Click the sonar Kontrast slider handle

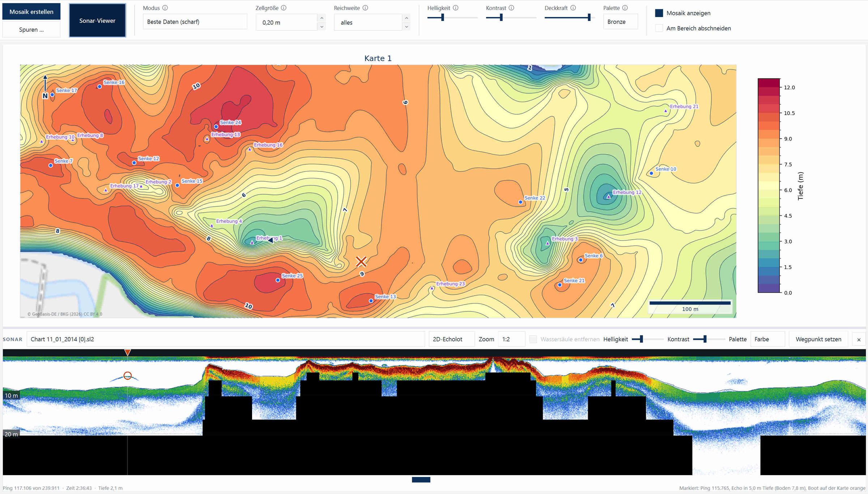tap(705, 339)
